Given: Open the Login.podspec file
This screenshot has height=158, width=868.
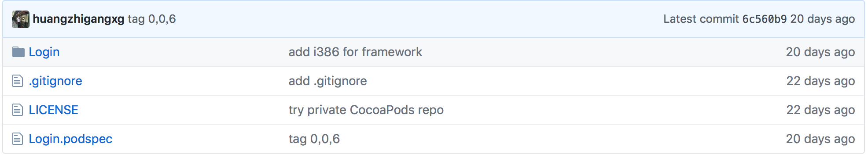Looking at the screenshot, I should (x=71, y=139).
